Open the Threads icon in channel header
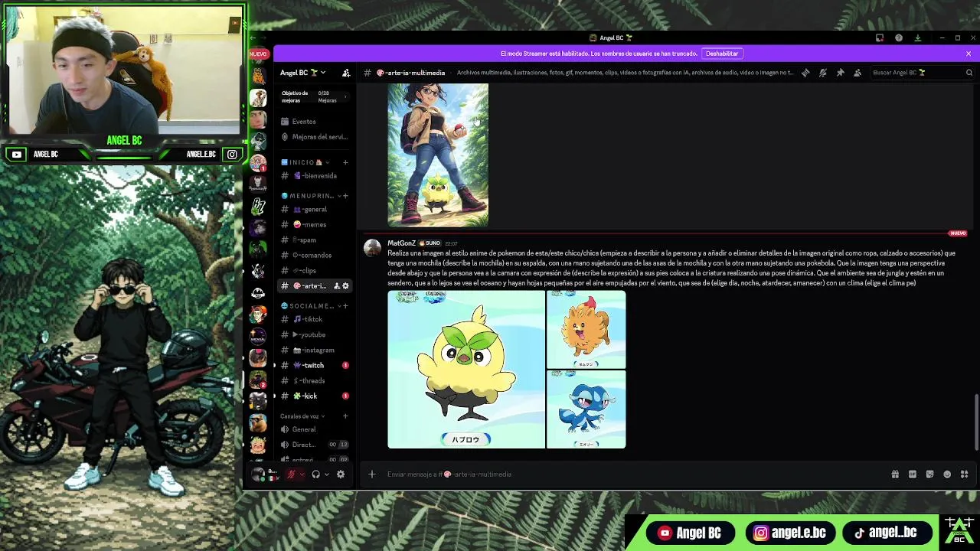This screenshot has height=551, width=980. tap(805, 73)
